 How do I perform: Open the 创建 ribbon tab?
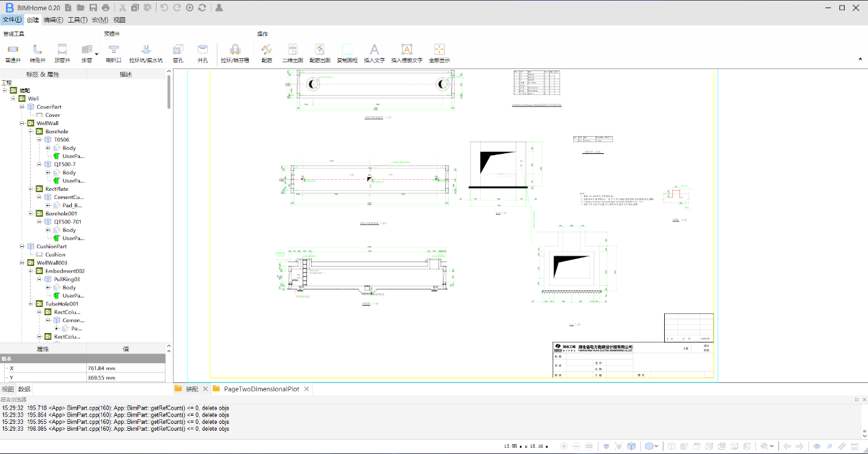[x=33, y=20]
